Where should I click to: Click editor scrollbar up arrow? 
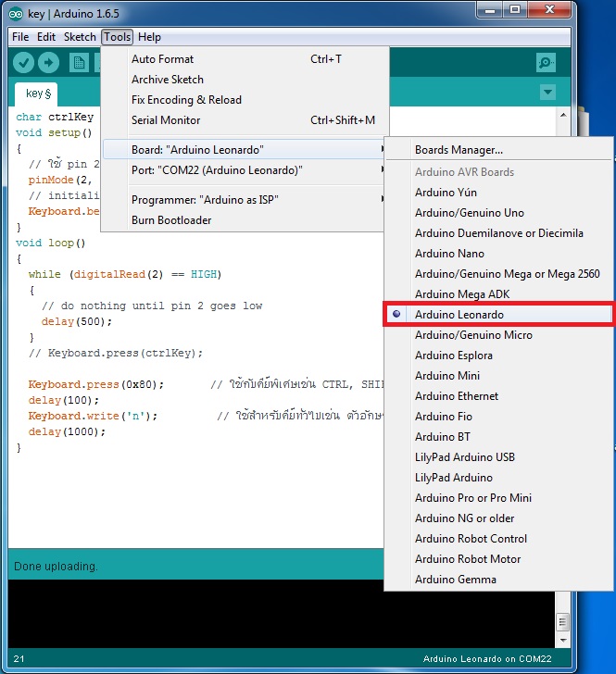pyautogui.click(x=563, y=115)
